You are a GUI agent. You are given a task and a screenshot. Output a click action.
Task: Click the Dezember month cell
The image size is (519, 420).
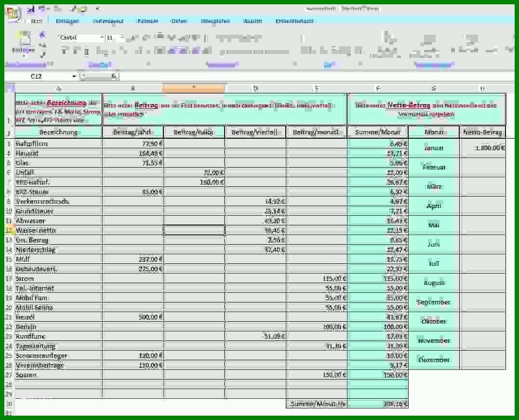click(434, 360)
